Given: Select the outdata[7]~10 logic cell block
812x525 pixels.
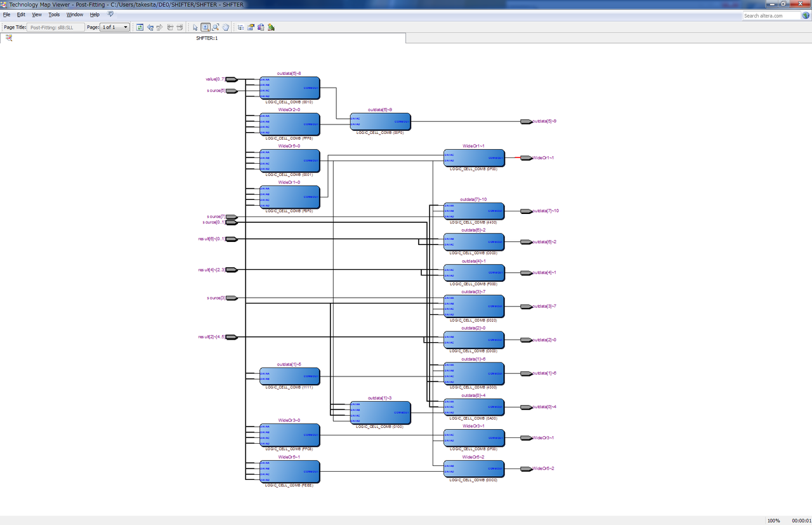Looking at the screenshot, I should click(474, 211).
